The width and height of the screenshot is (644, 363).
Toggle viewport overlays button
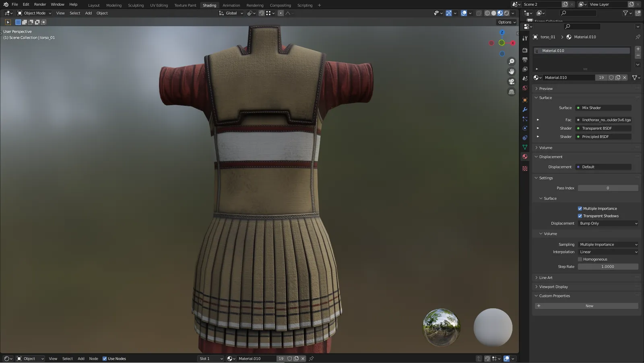pos(464,13)
